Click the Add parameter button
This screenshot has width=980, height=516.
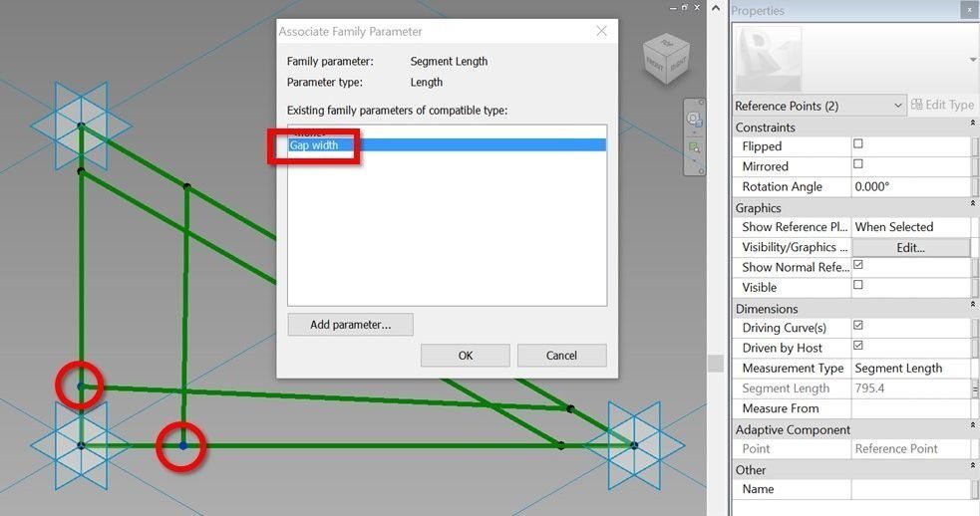[x=350, y=325]
